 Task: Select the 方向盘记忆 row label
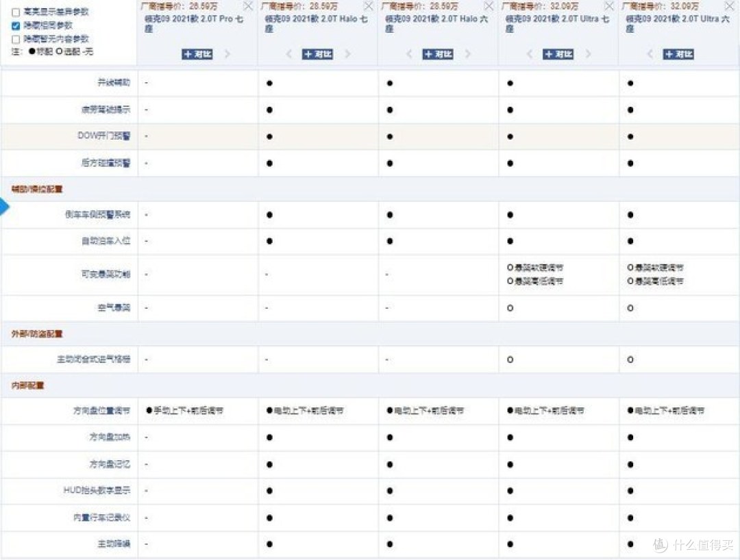click(110, 464)
